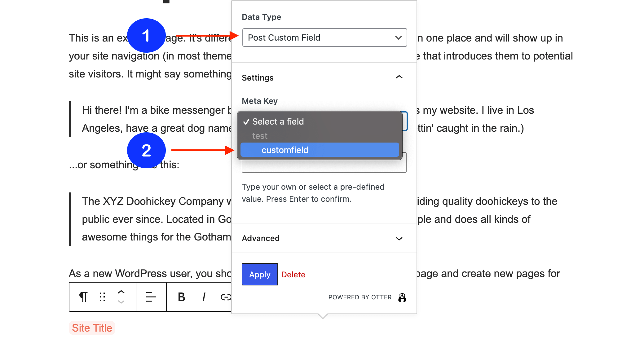The height and width of the screenshot is (357, 644).
Task: Click the Powered by Otter text
Action: [x=360, y=297]
